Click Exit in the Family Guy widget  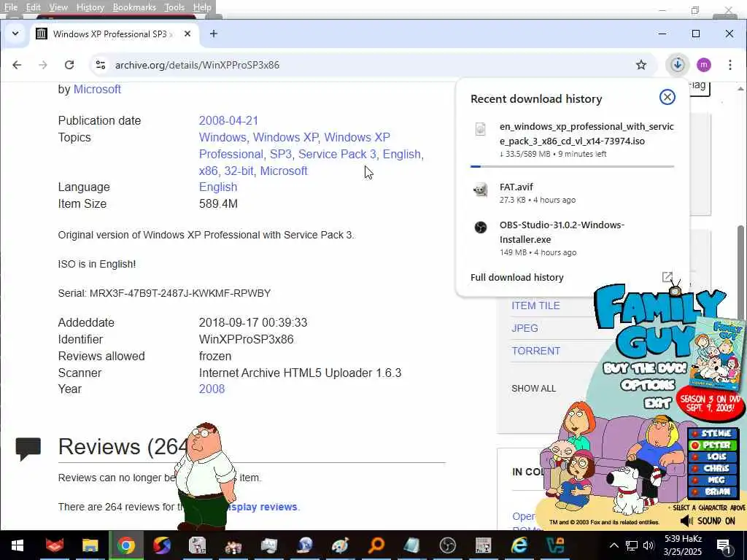pos(657,403)
